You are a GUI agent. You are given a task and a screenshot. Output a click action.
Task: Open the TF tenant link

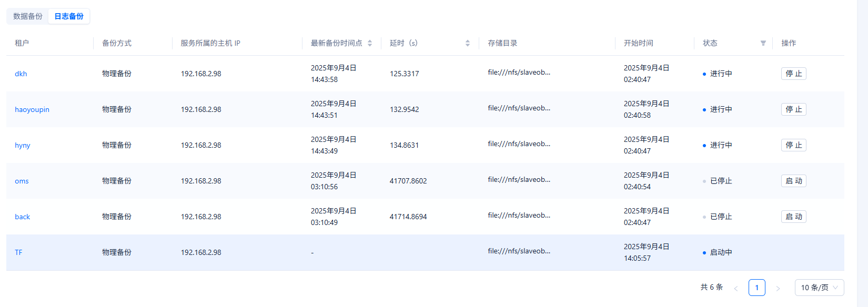tap(18, 252)
